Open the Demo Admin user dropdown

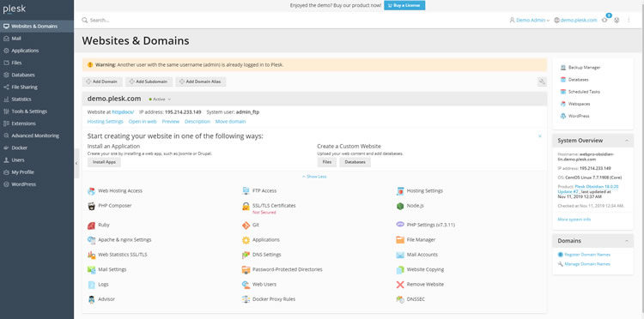click(x=530, y=20)
